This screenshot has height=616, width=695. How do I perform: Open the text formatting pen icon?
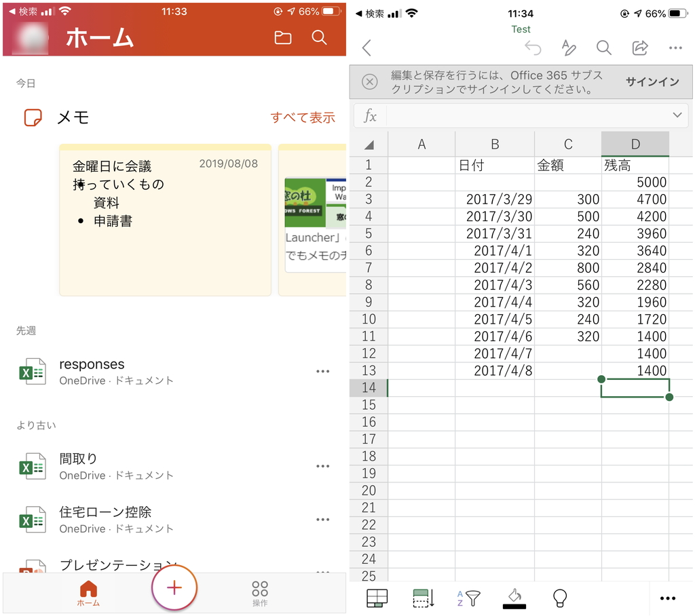569,48
